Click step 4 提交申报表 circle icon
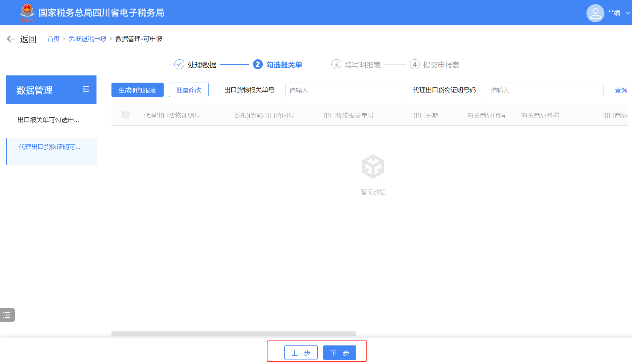 click(x=415, y=64)
